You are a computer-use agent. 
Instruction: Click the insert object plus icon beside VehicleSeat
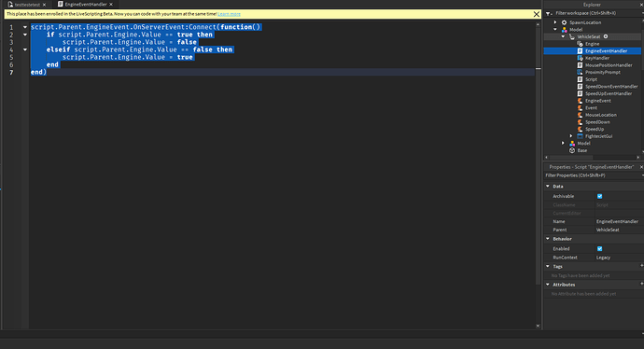pyautogui.click(x=606, y=36)
